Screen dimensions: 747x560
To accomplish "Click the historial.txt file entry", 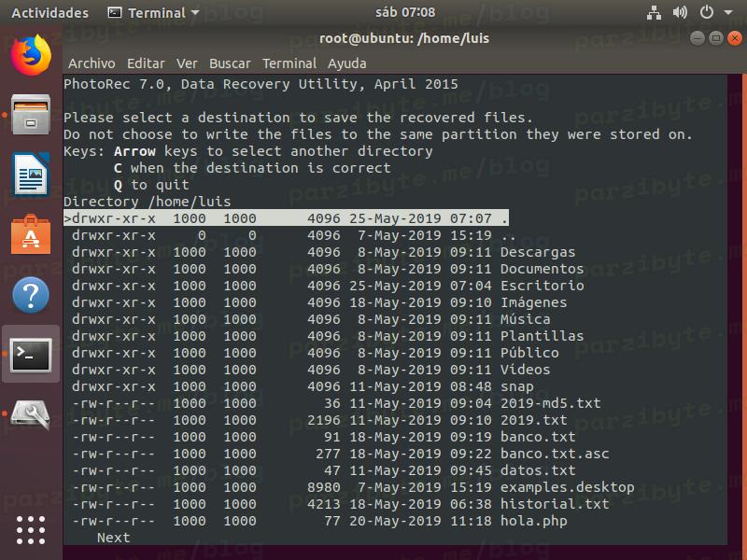I will (x=341, y=504).
